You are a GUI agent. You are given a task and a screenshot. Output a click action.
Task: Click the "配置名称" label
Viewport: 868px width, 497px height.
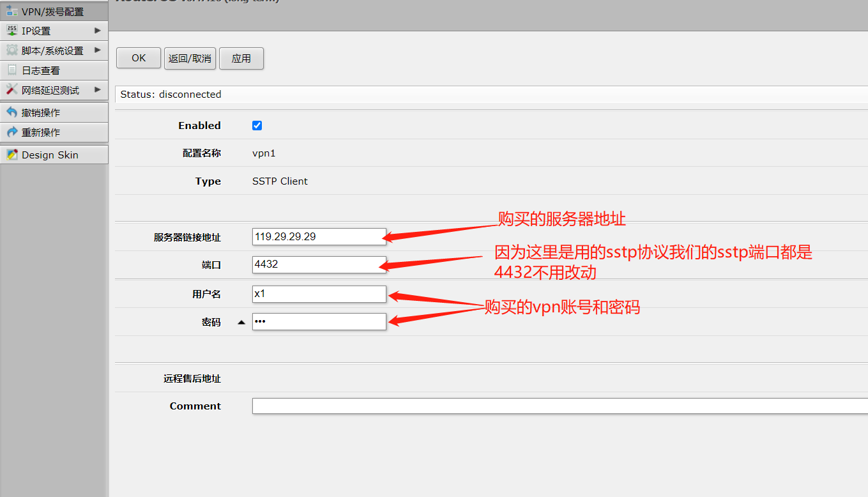(x=202, y=153)
